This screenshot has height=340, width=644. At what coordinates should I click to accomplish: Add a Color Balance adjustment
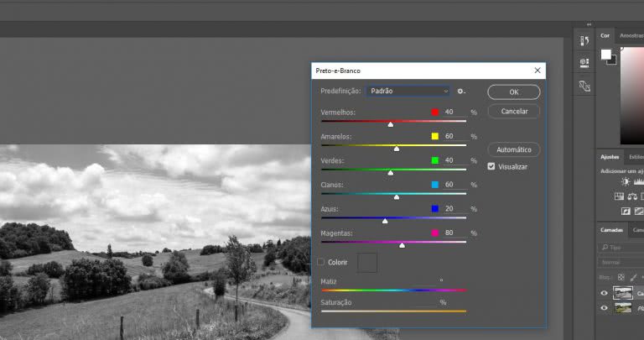pos(632,196)
